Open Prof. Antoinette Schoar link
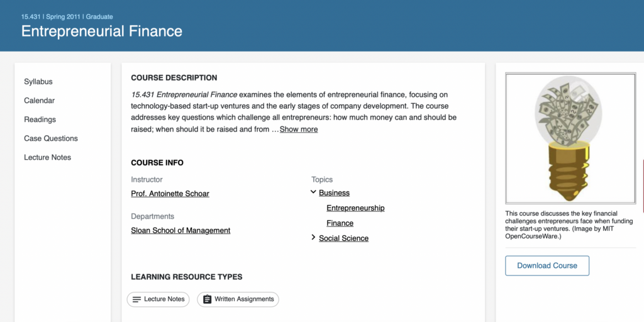This screenshot has width=644, height=322. pyautogui.click(x=170, y=194)
